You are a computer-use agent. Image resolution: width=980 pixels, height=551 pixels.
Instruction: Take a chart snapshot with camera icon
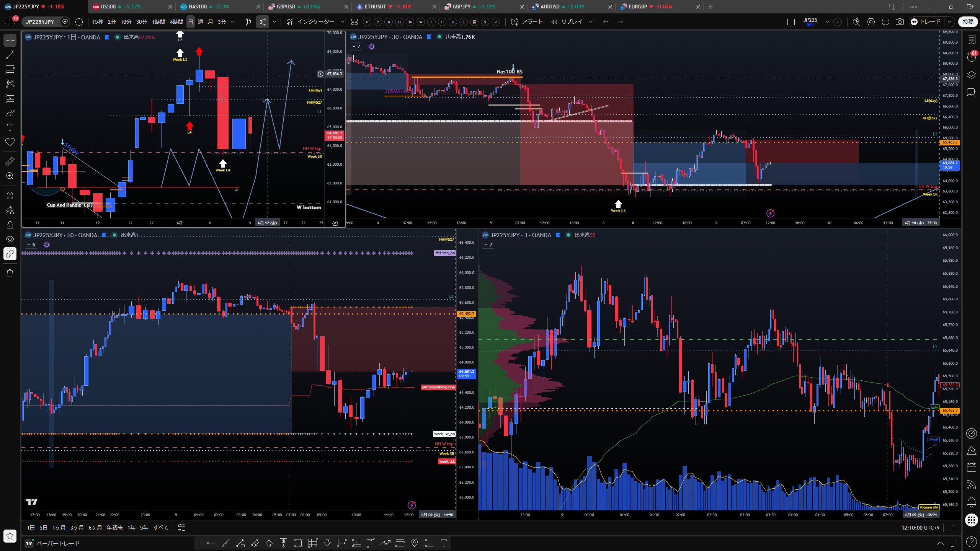pyautogui.click(x=900, y=22)
